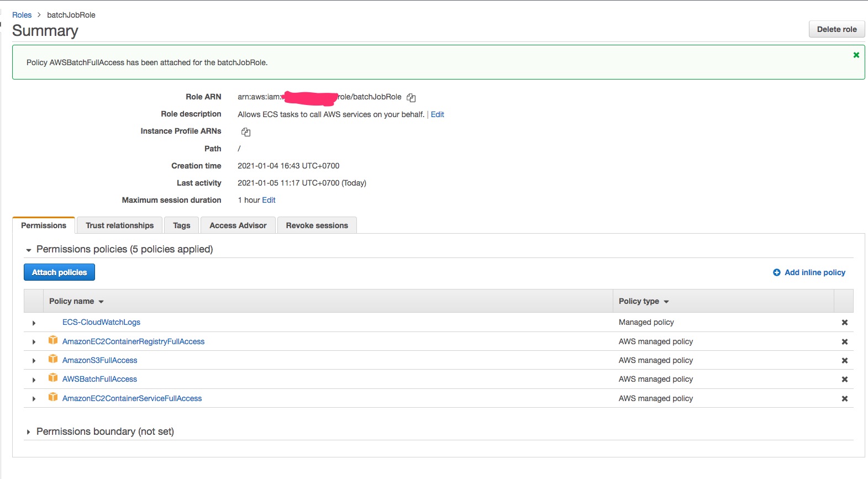Screen dimensions: 868x479
Task: Expand the AmazonEC2ContainerRegistryFullAccess policy row
Action: coord(34,342)
